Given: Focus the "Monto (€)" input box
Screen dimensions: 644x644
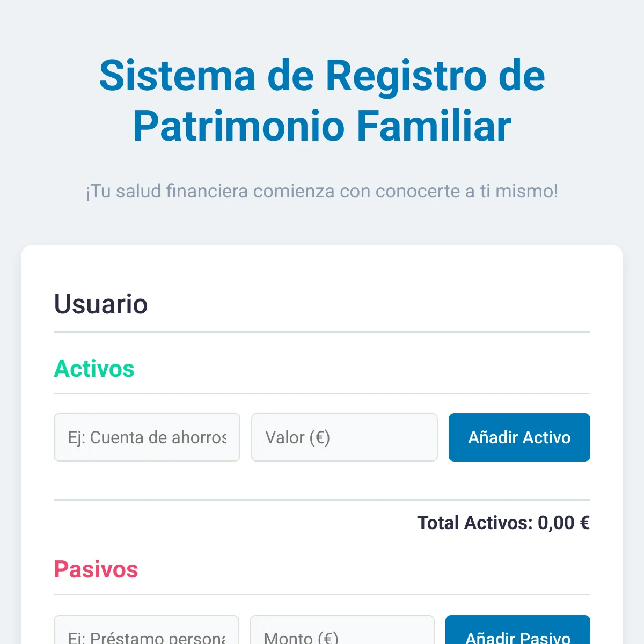Looking at the screenshot, I should [x=342, y=633].
